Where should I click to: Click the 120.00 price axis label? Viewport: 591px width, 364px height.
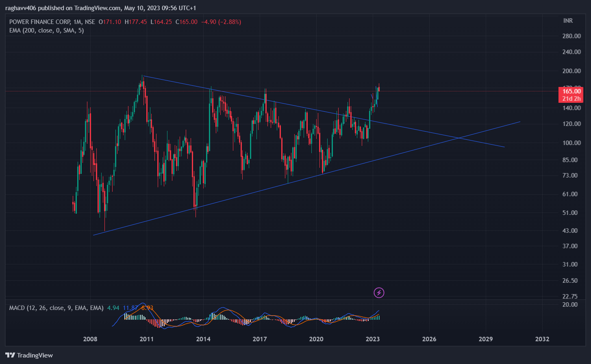click(571, 123)
